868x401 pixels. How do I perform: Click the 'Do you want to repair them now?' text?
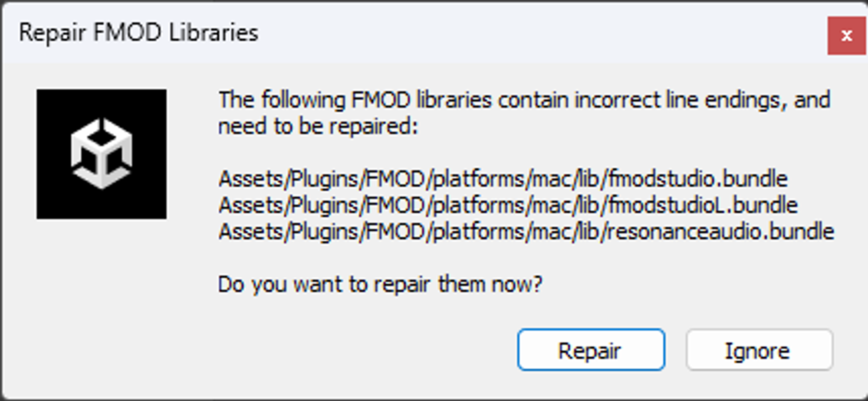[x=380, y=284]
